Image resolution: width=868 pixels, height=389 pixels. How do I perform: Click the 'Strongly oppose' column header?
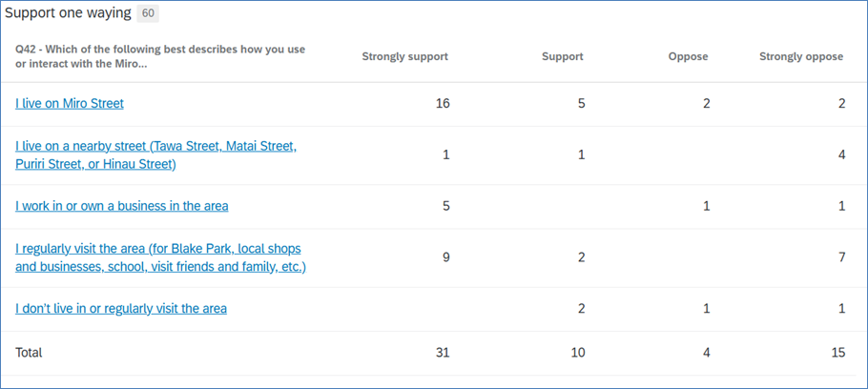click(801, 56)
